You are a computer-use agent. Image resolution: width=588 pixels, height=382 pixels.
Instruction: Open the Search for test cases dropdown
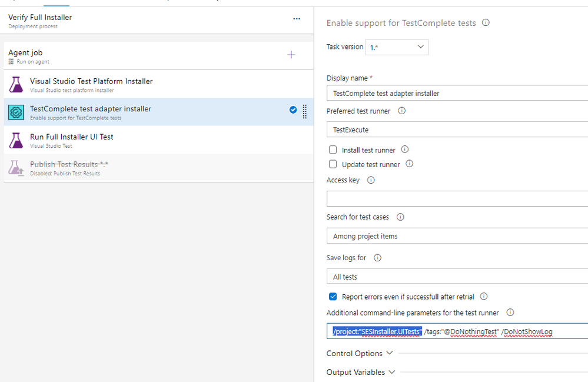pos(457,236)
